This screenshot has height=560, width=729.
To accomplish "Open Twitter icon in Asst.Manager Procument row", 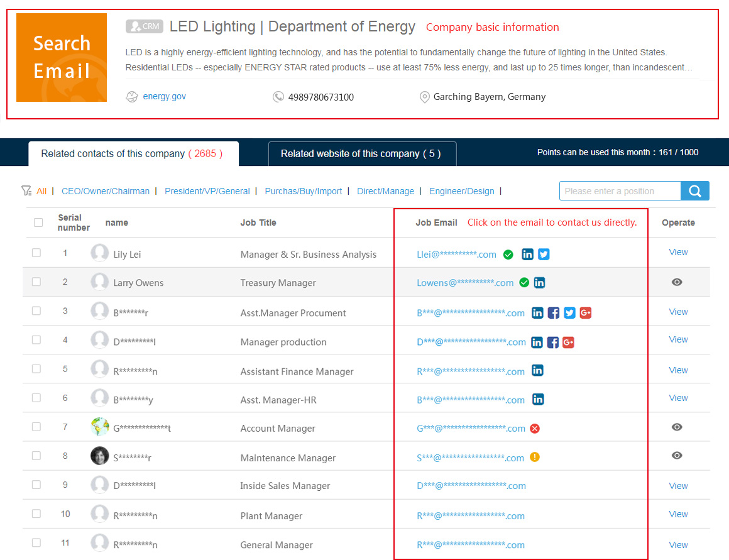I will click(x=569, y=312).
